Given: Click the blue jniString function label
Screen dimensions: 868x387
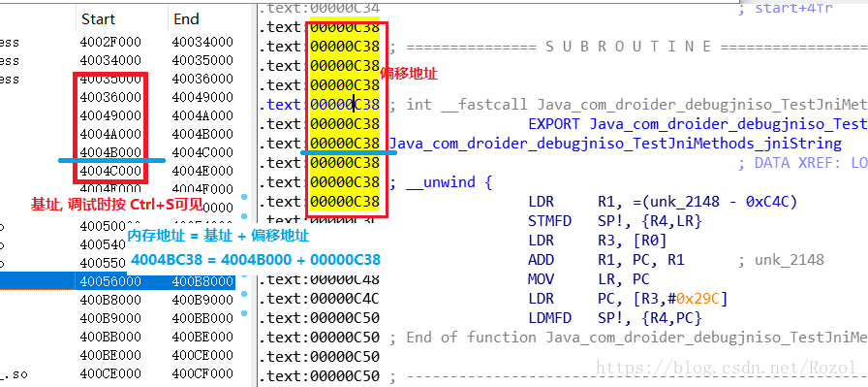Looking at the screenshot, I should (615, 144).
